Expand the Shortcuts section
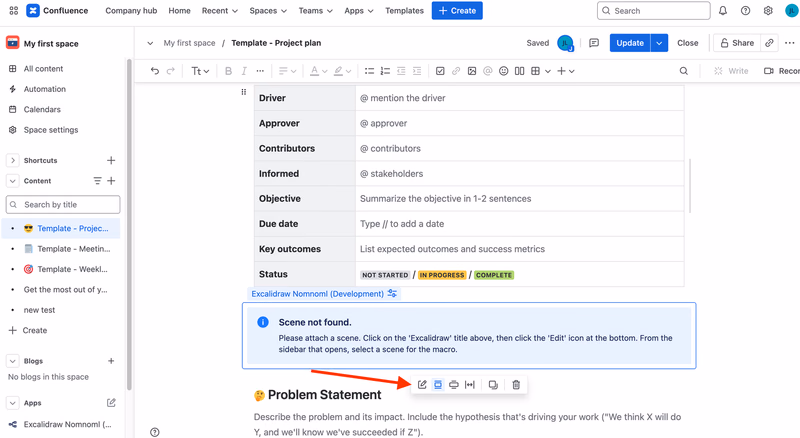 [x=13, y=160]
